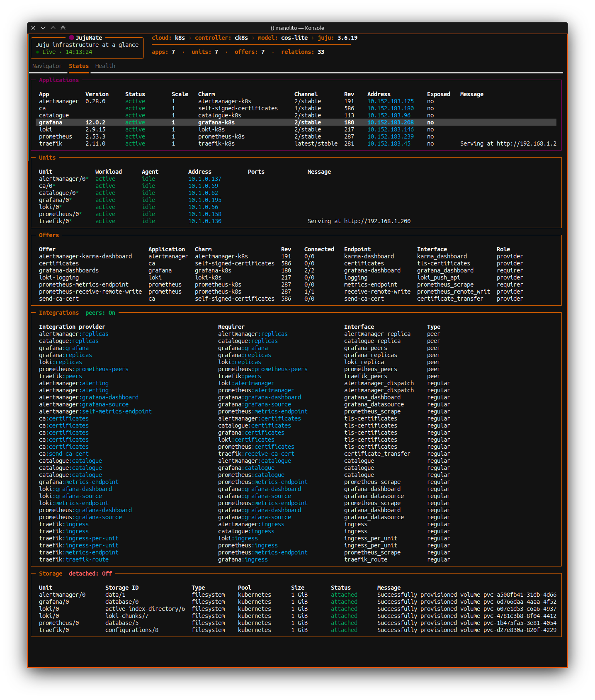Viewport: 595px width, 700px height.
Task: Select the Status tab
Action: pos(79,66)
